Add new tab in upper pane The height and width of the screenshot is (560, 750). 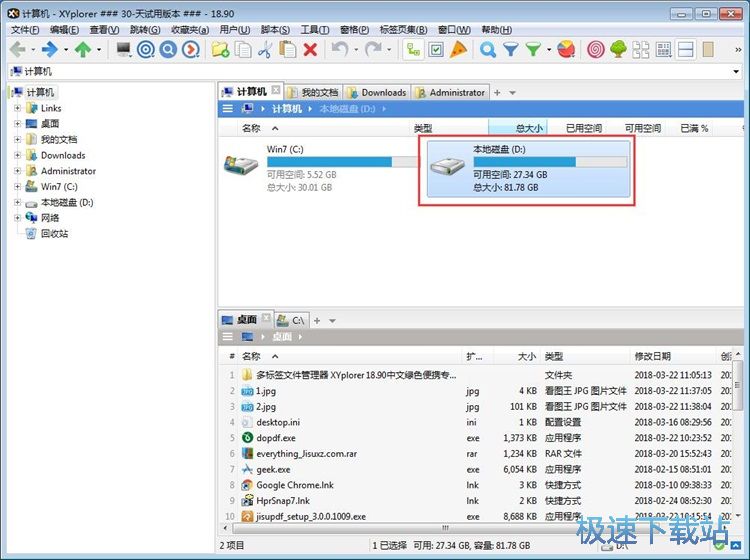(x=497, y=92)
